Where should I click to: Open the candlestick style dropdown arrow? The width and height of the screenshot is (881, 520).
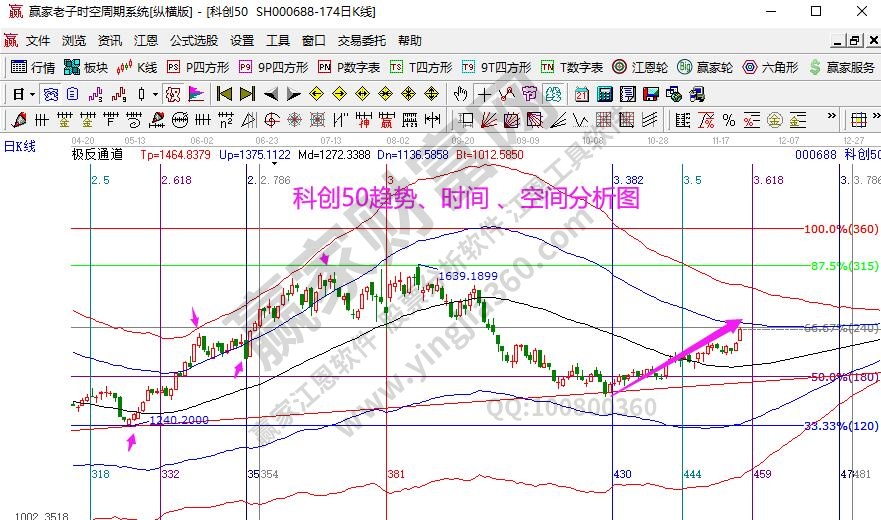[x=154, y=94]
